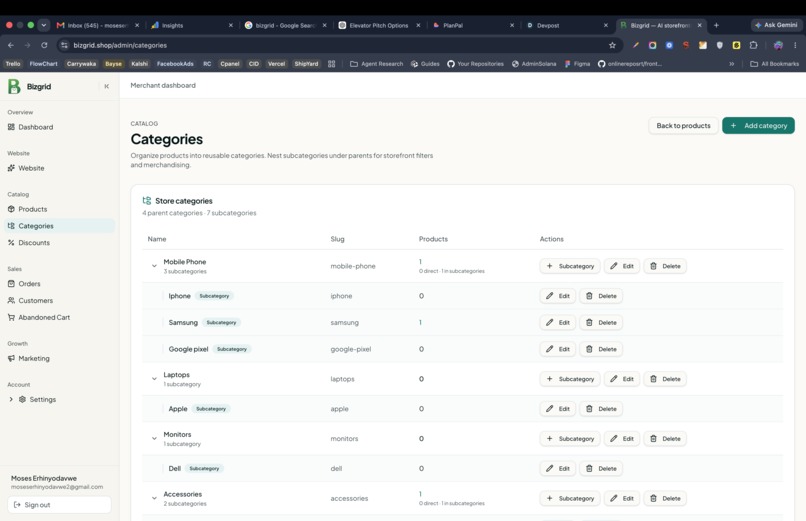Open a new browser tab
806x521 pixels.
(716, 25)
